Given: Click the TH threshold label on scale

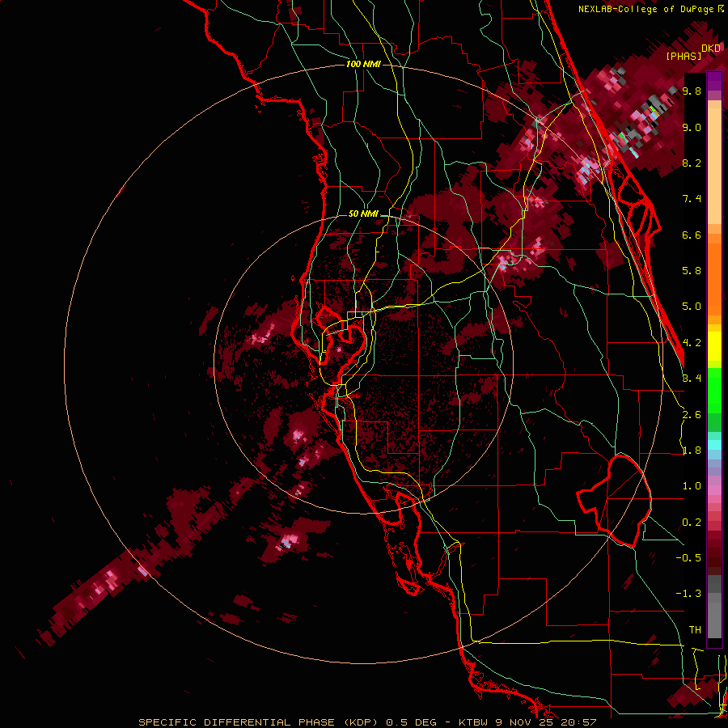Looking at the screenshot, I should [x=695, y=630].
